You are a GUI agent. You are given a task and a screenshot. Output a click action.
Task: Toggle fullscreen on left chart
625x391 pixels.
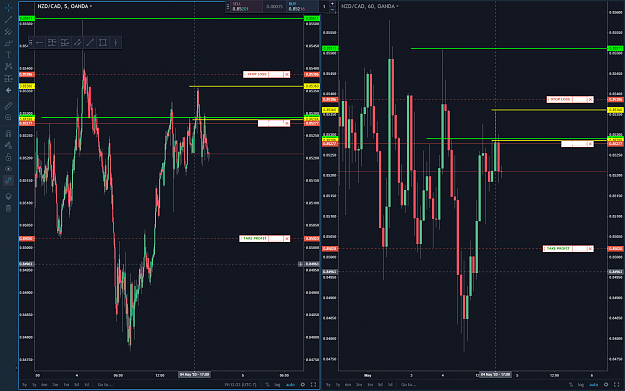314,385
